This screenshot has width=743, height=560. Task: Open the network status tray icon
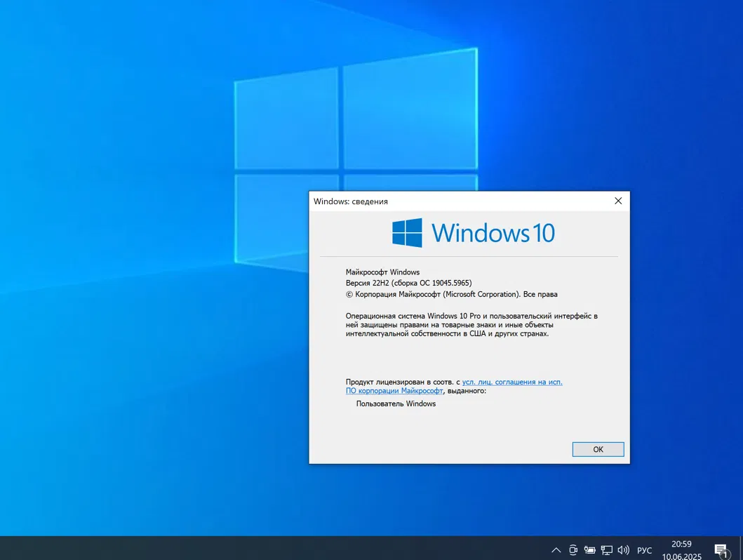[606, 549]
